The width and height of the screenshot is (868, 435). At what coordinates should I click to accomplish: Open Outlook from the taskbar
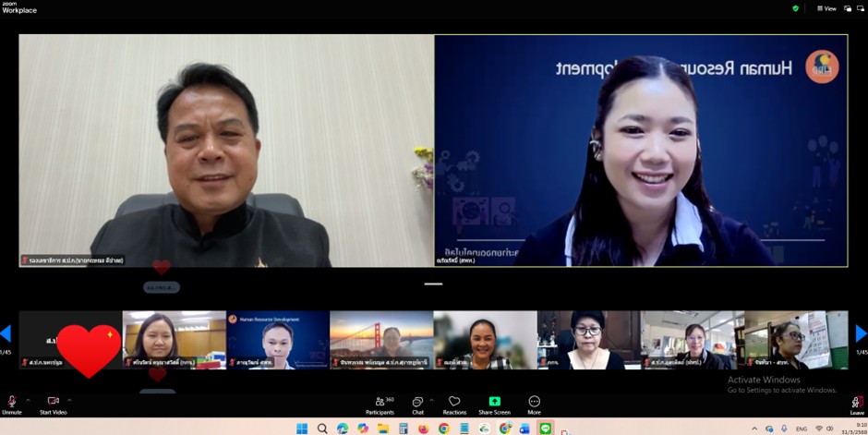[524, 429]
